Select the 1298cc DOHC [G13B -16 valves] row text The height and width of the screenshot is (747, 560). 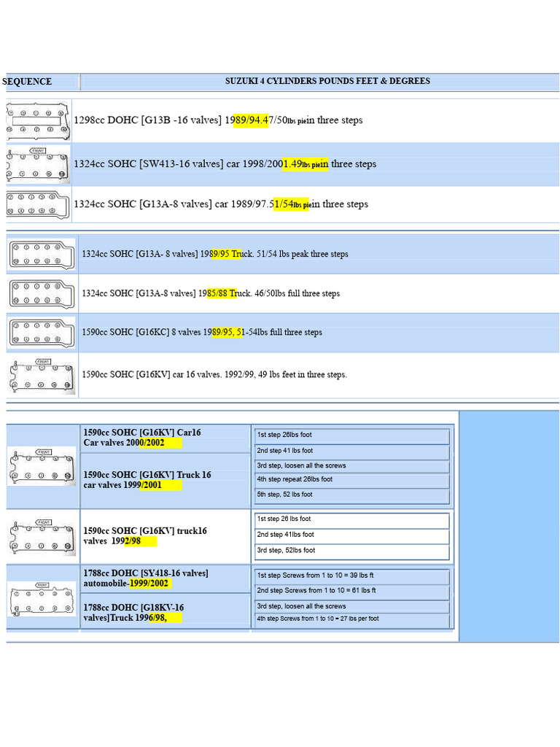click(218, 120)
